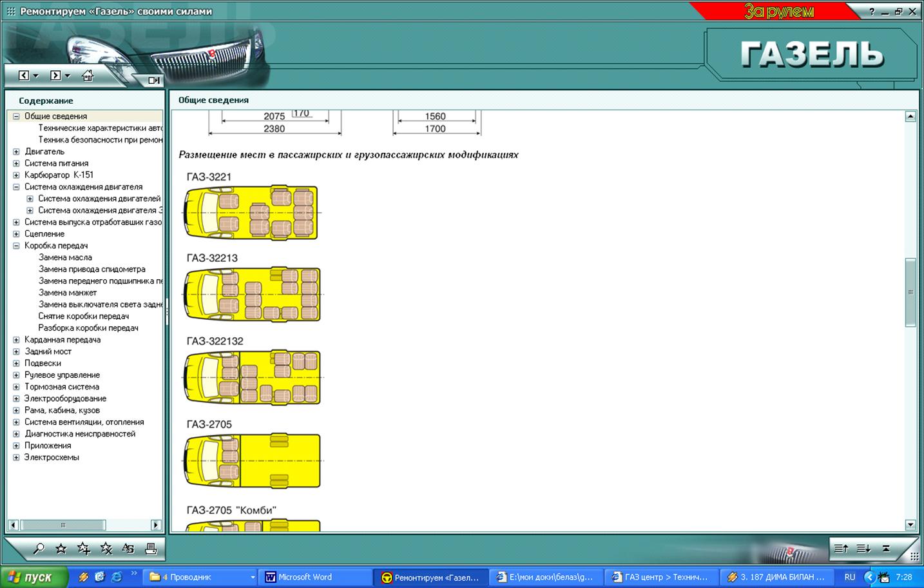Go to next section with lines-down-arrow icon
Screen dimensions: 924x588
(863, 549)
